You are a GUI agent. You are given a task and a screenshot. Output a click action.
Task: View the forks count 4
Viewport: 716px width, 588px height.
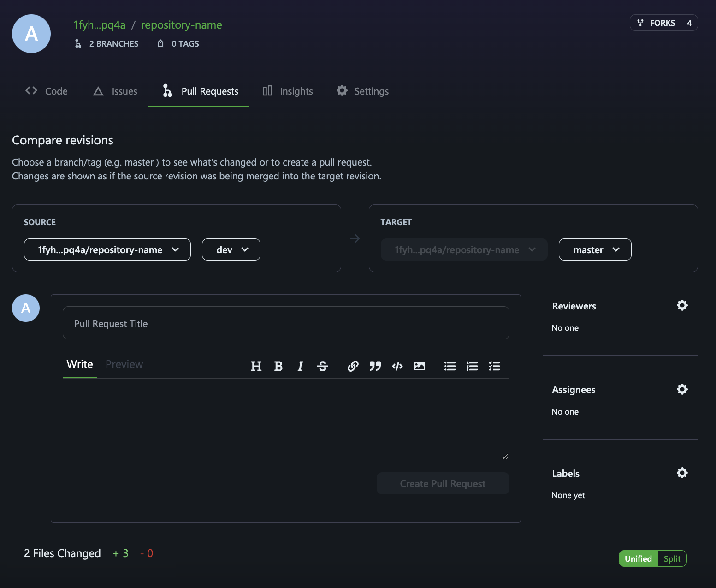pos(690,23)
